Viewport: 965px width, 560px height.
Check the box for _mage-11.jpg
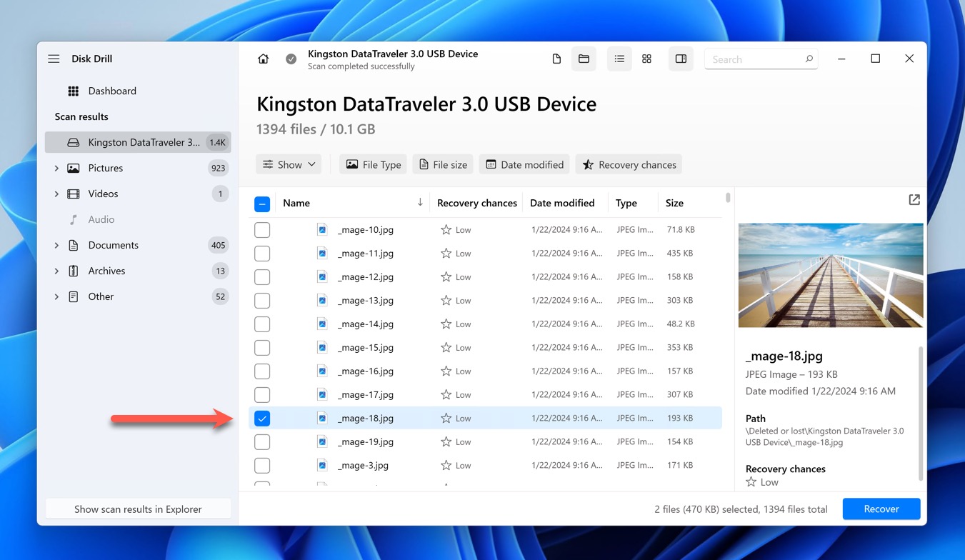point(262,254)
